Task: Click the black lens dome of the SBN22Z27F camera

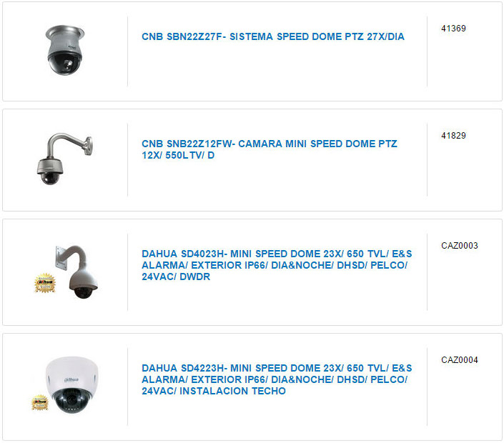Action: coord(65,64)
